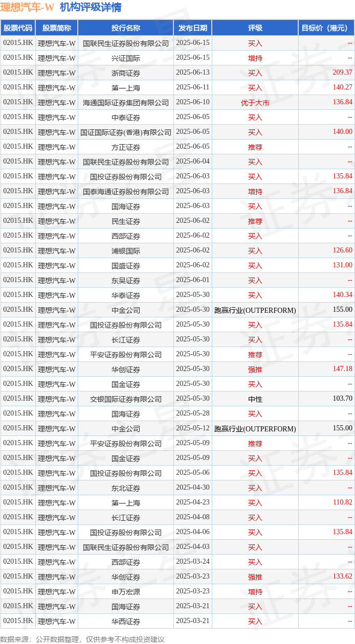Click date 2025-04-23
This screenshot has width=355, height=644.
193,502
